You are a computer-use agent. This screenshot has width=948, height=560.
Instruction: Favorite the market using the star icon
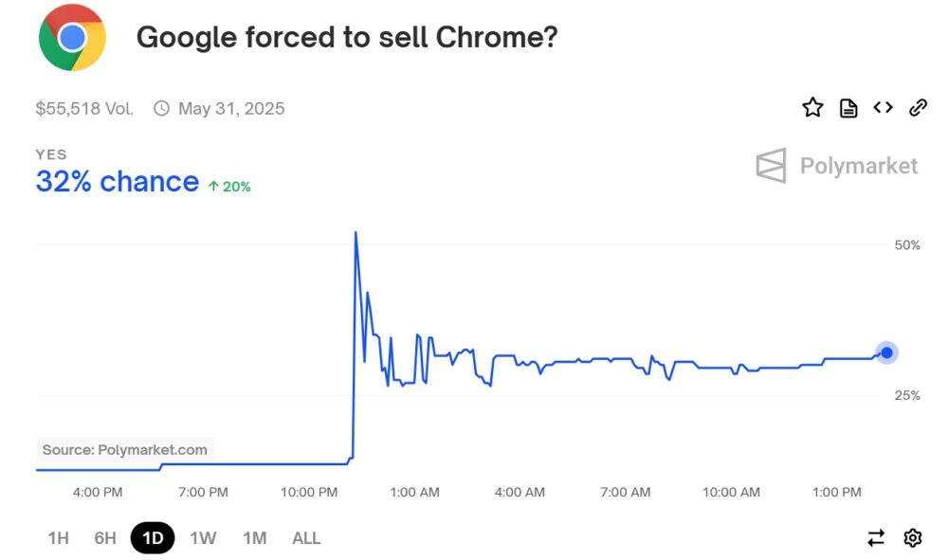pyautogui.click(x=812, y=108)
